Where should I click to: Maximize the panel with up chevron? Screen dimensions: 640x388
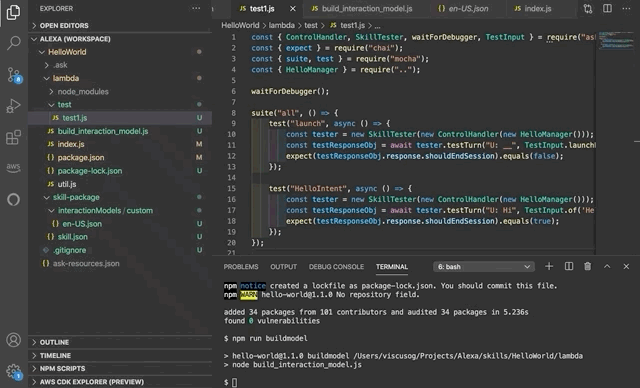point(607,266)
